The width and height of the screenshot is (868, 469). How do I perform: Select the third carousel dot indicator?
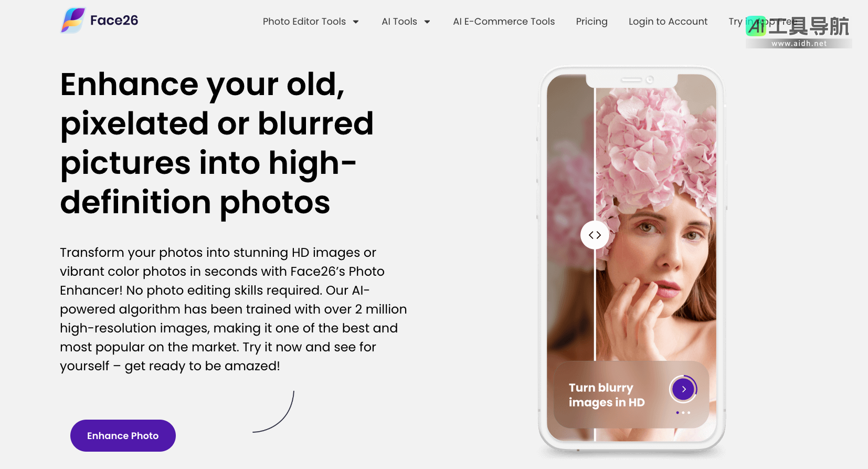[689, 413]
